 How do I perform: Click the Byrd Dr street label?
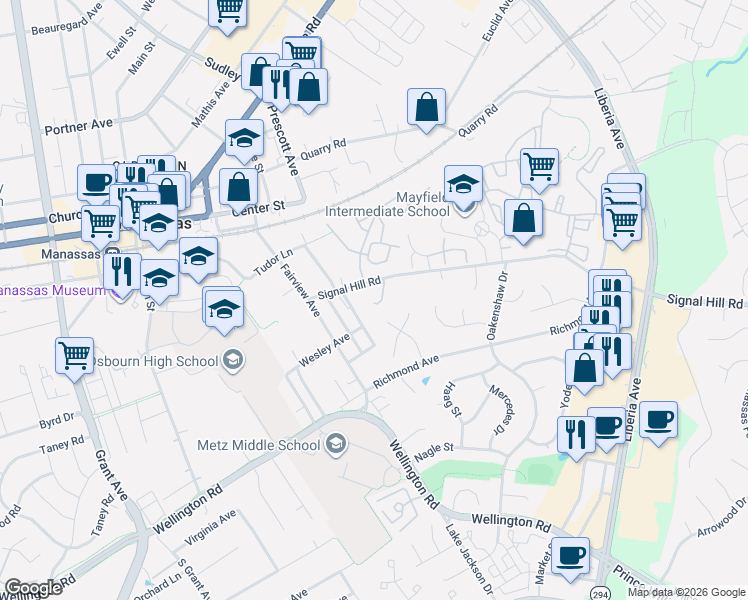[57, 421]
